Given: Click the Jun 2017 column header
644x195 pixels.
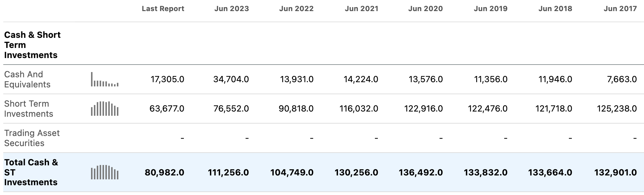Looking at the screenshot, I should coord(620,9).
